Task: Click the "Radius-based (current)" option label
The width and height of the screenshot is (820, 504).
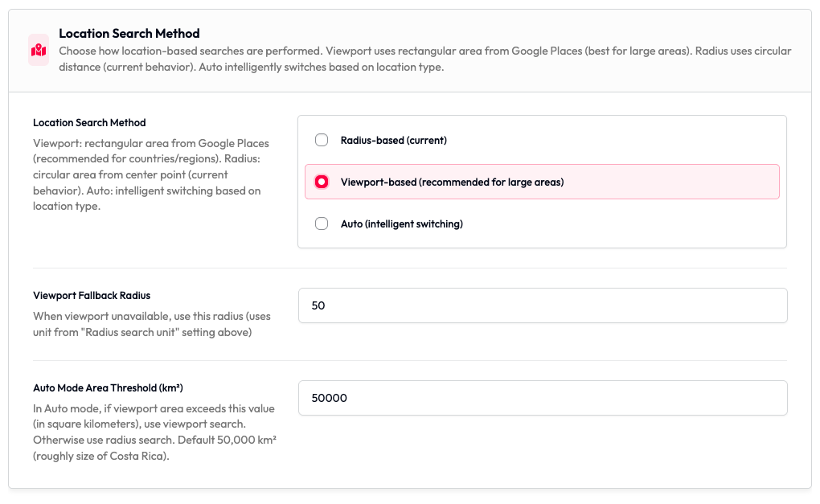Action: click(393, 140)
